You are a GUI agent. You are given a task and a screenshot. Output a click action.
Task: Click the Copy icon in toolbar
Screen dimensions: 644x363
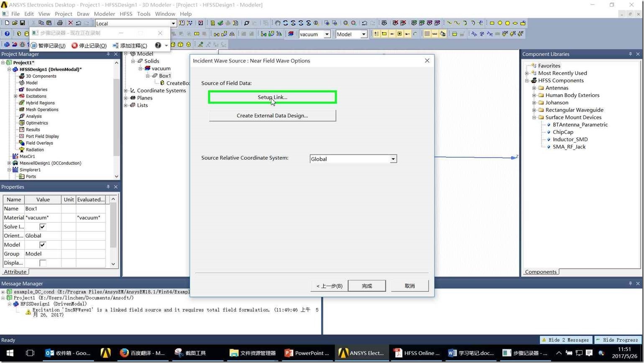click(x=41, y=23)
